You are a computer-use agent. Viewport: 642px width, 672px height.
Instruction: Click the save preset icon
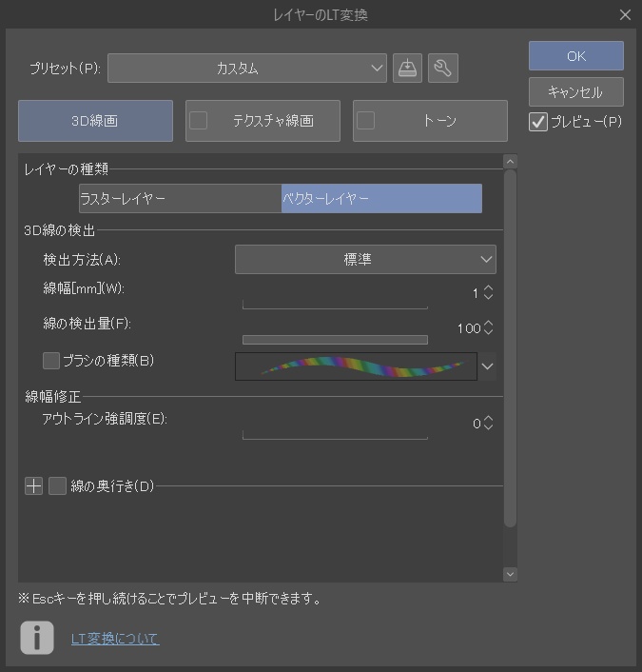pos(407,68)
